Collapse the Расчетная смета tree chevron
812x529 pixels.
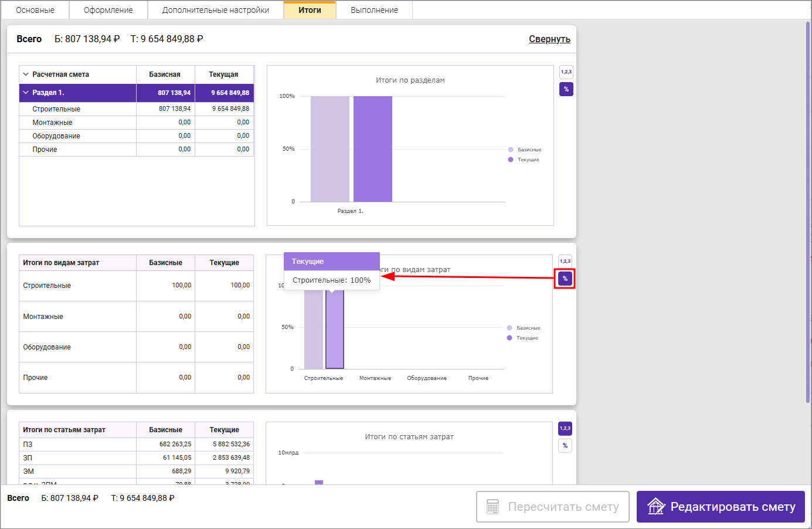(x=26, y=74)
